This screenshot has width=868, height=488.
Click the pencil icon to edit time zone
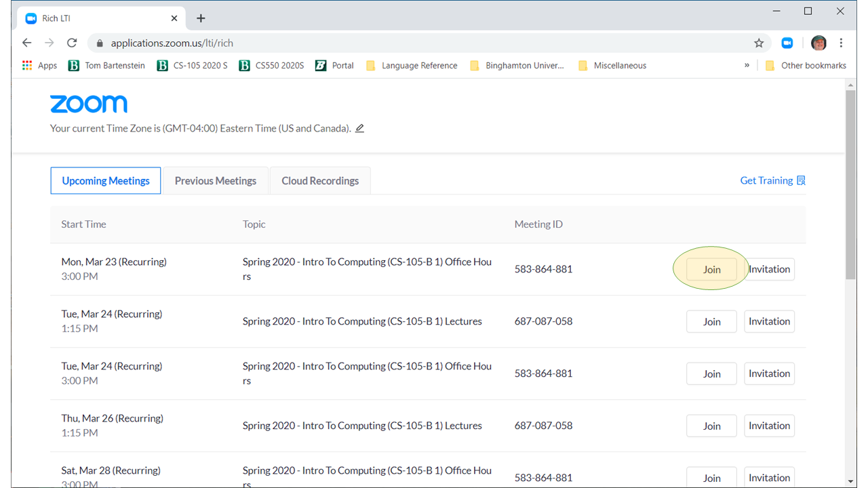[x=359, y=128]
